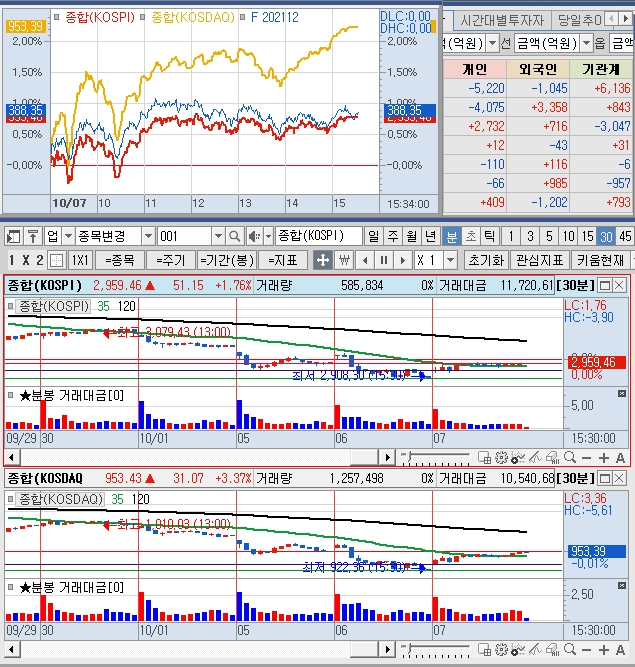Click chart layout icon in KOSDAQ chart footer
Screen dimensions: 635x667
click(484, 650)
